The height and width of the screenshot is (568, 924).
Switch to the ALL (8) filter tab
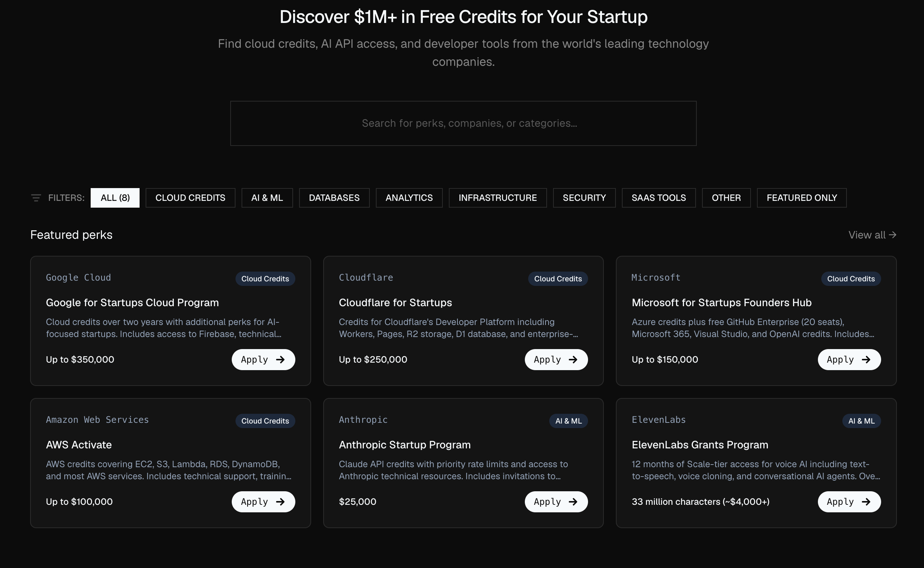pos(115,197)
